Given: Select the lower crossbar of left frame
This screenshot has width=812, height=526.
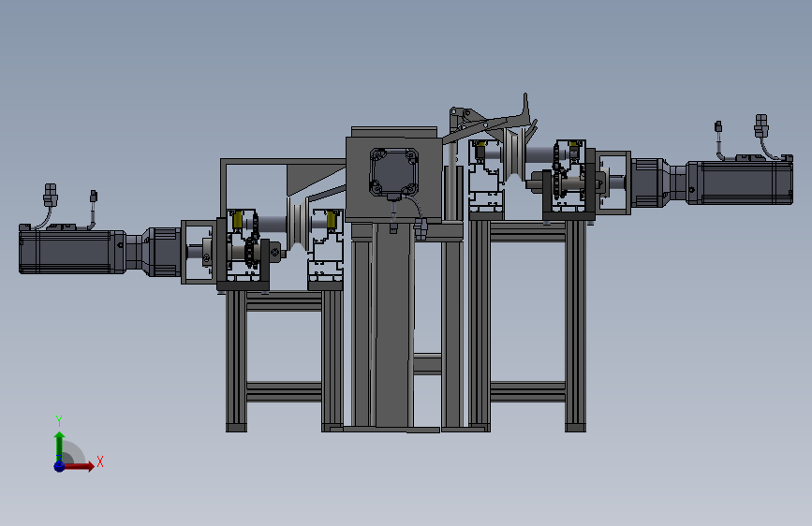Looking at the screenshot, I should click(x=285, y=391).
